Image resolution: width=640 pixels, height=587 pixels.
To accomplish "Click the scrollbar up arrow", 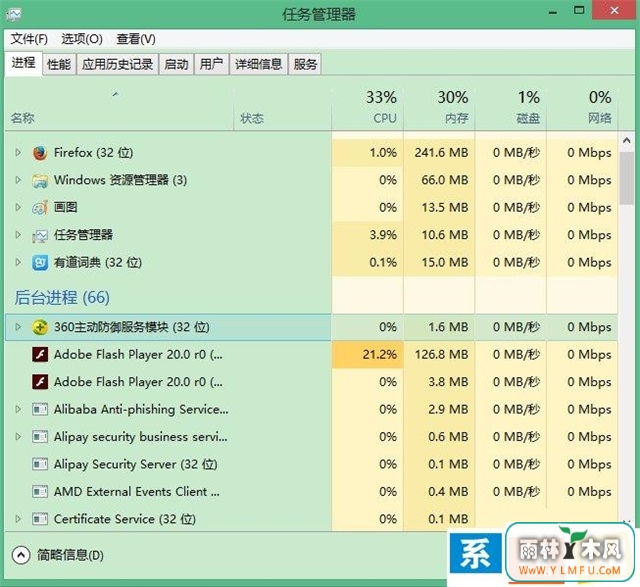I will coord(627,141).
